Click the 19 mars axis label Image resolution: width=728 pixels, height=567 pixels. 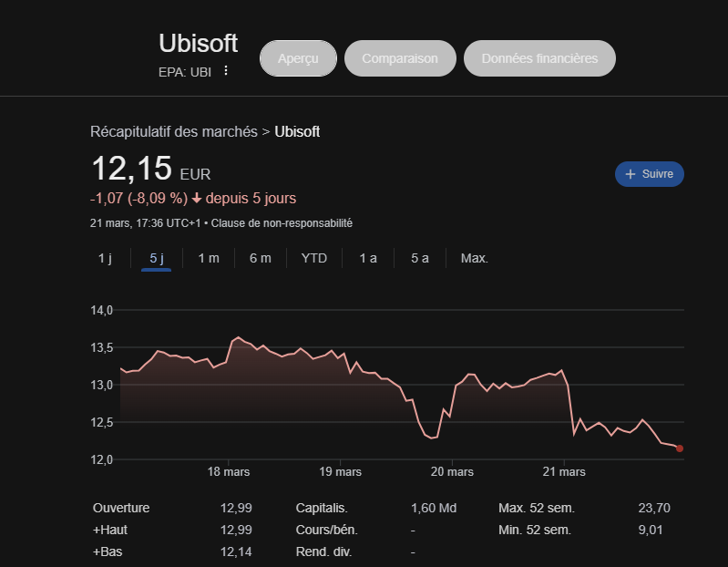(x=341, y=472)
